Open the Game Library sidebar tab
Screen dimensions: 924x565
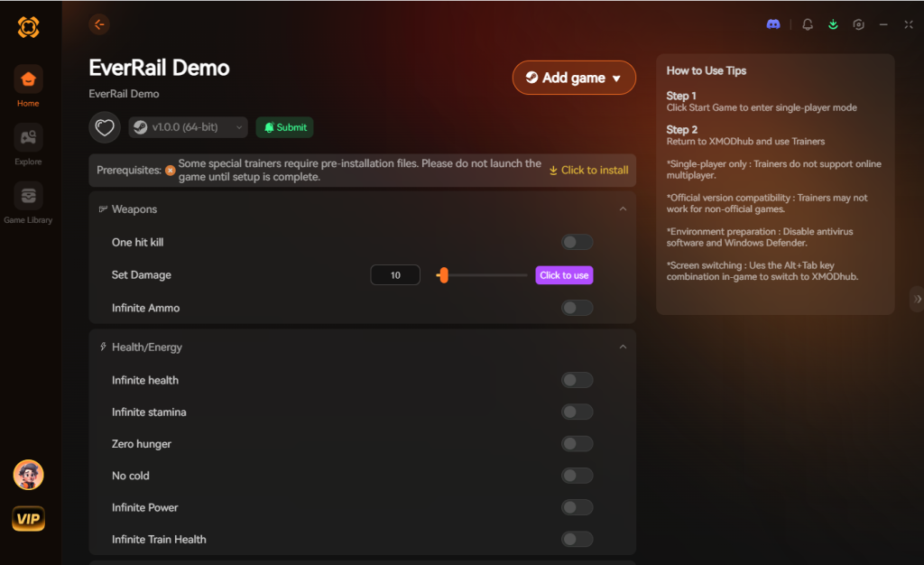coord(28,203)
